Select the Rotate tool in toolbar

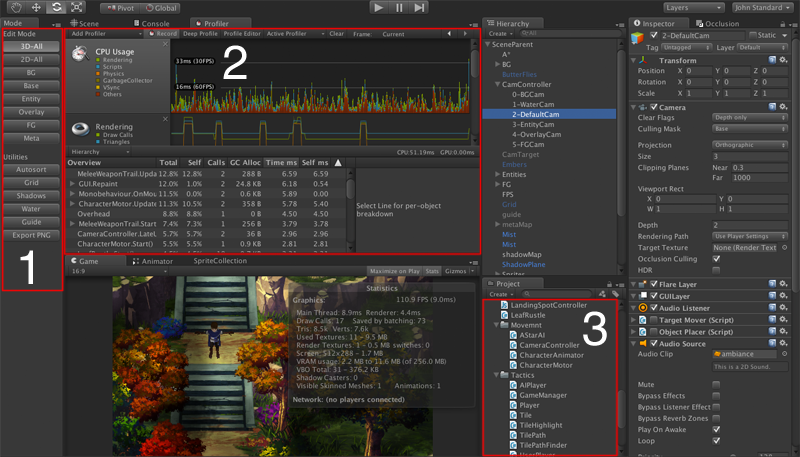(56, 8)
